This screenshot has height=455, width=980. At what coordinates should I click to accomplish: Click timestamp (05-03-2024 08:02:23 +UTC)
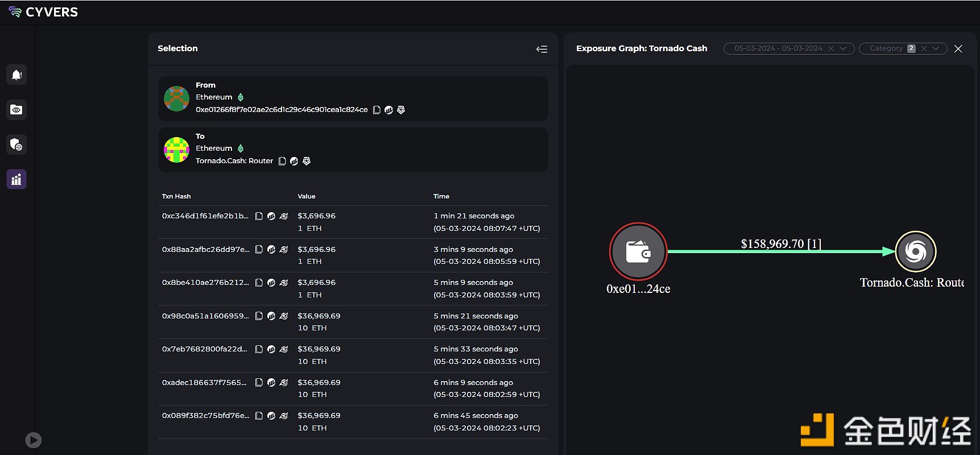click(x=487, y=428)
